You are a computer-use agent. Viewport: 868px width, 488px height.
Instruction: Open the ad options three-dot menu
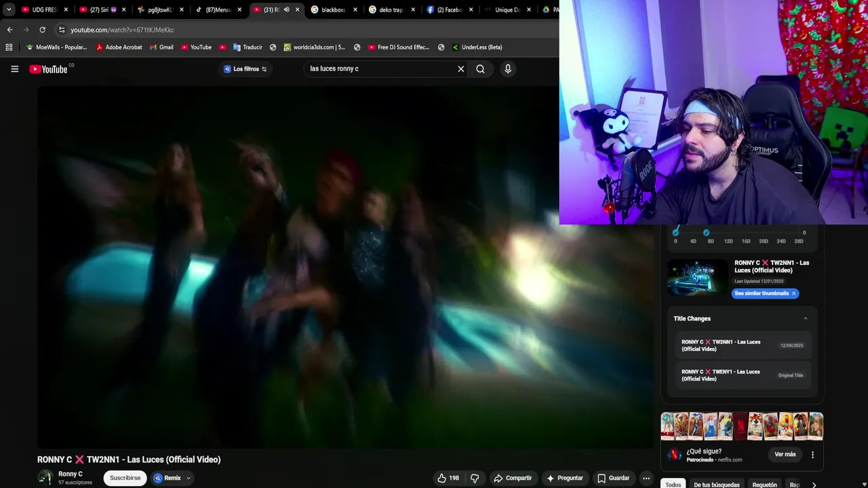812,455
